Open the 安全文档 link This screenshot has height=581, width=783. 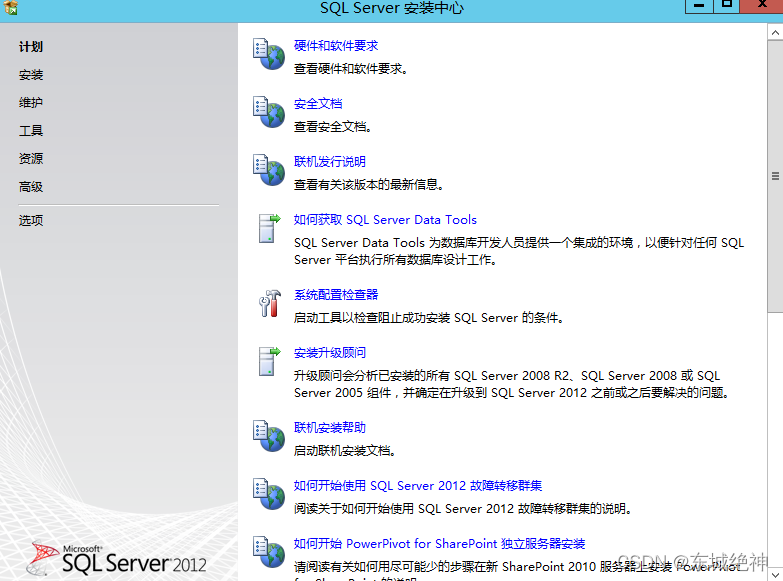pyautogui.click(x=318, y=104)
